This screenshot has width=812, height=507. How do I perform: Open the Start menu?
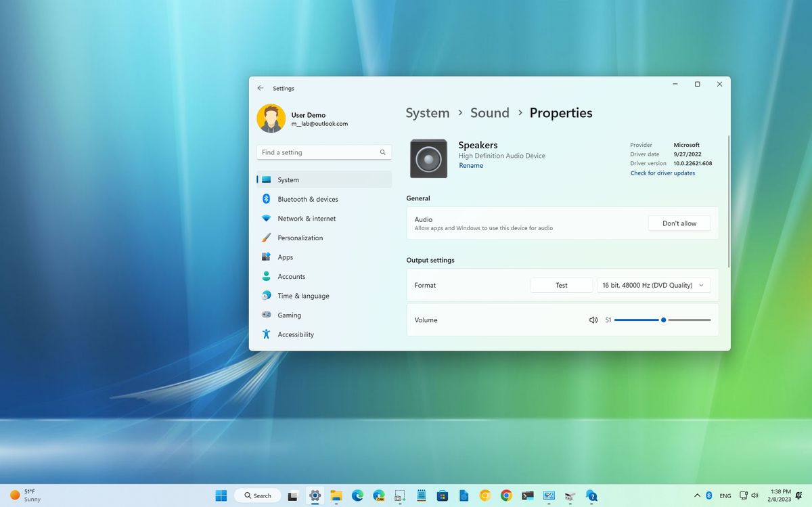tap(221, 495)
